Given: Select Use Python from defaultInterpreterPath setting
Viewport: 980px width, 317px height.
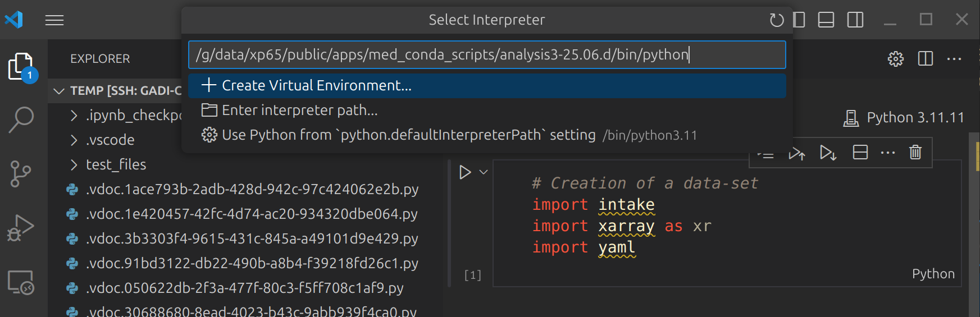Looking at the screenshot, I should (x=487, y=135).
